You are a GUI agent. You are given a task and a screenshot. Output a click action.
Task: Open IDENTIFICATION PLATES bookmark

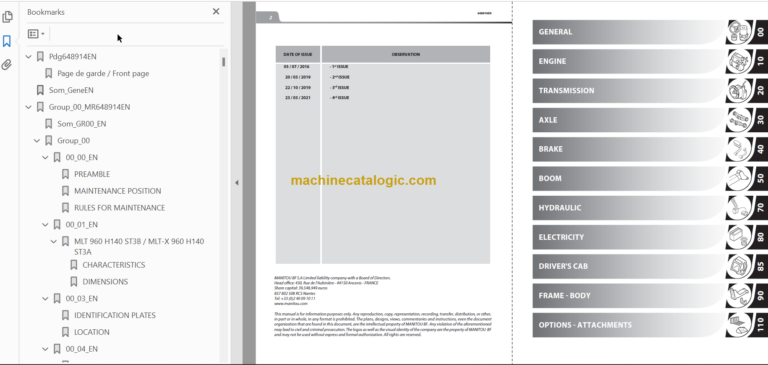coord(115,315)
